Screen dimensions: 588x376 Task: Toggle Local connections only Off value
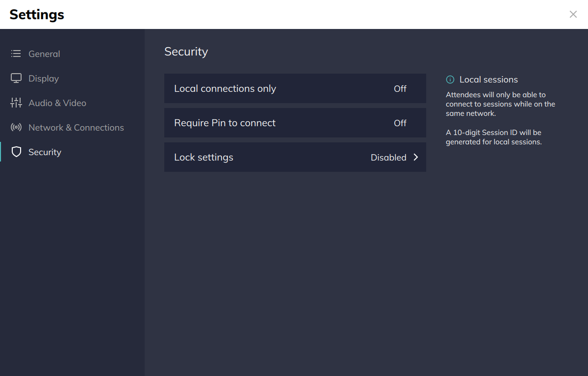pos(400,88)
